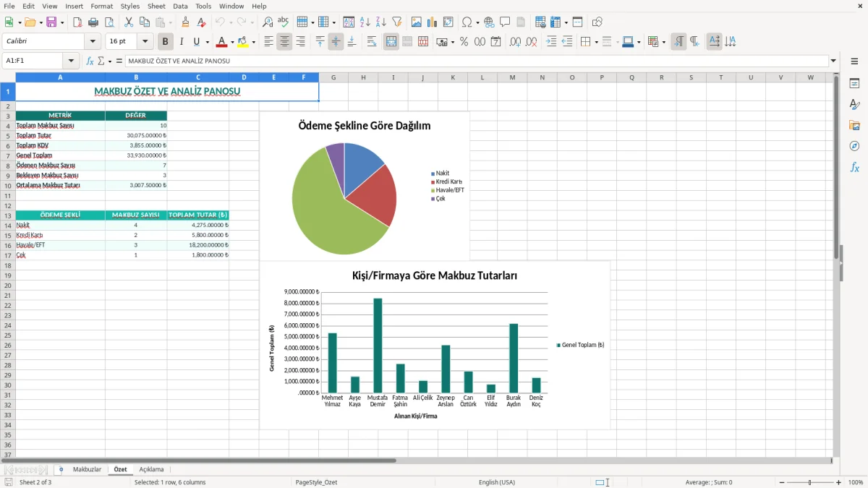The image size is (868, 488).
Task: Toggle Center Horizontally alignment
Action: click(x=284, y=42)
